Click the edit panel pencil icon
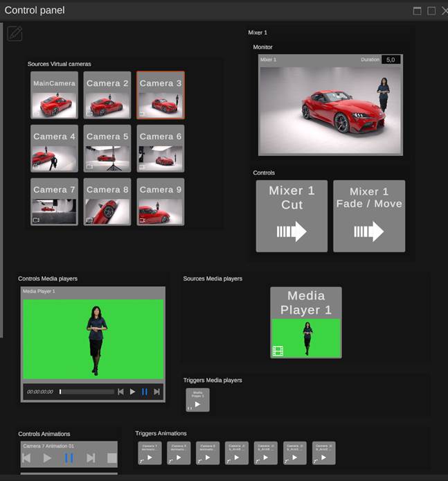The height and width of the screenshot is (481, 448). [15, 33]
